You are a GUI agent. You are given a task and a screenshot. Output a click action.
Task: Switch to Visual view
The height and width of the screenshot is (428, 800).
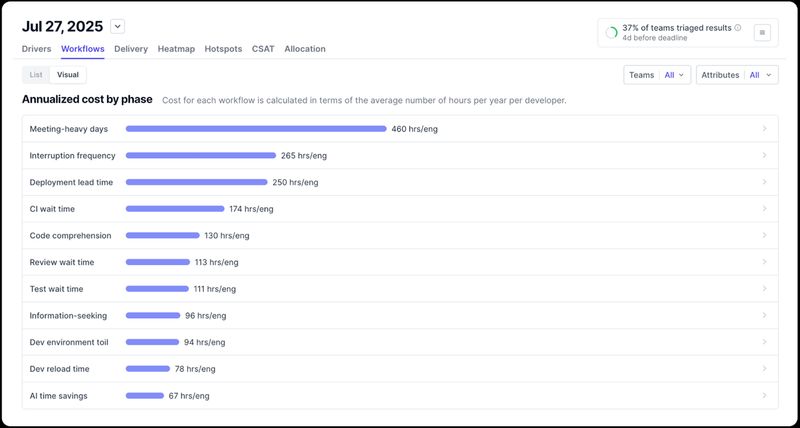pos(68,75)
